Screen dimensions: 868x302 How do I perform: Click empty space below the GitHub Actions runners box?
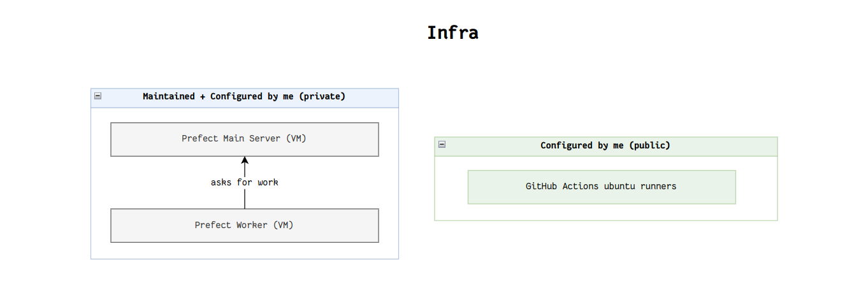coord(602,212)
